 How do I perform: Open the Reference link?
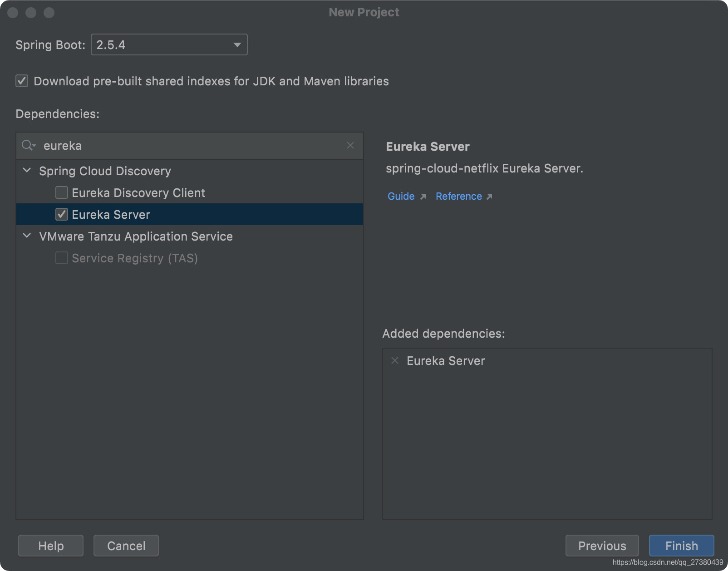tap(459, 196)
